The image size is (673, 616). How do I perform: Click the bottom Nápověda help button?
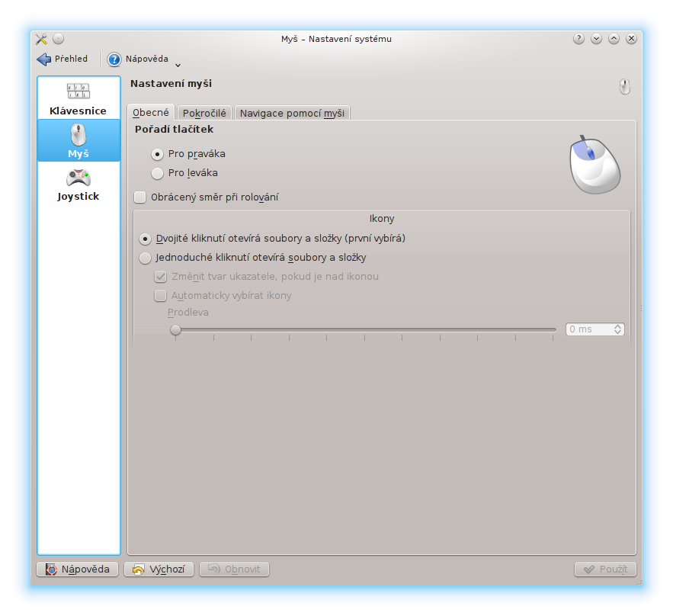[x=77, y=569]
